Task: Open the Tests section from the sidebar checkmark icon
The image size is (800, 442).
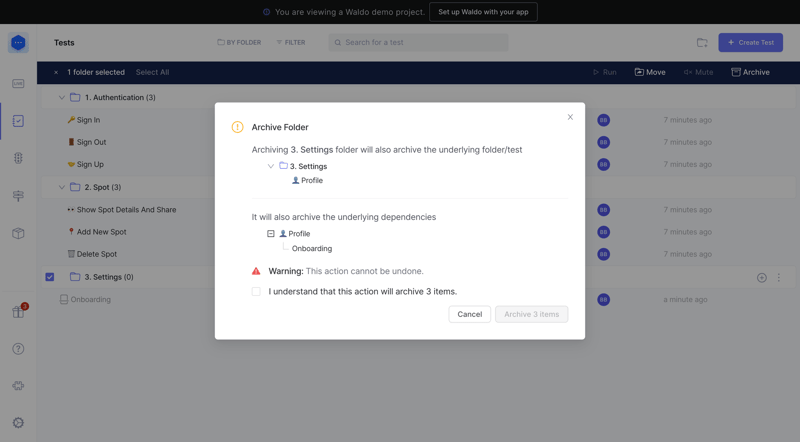Action: [18, 121]
